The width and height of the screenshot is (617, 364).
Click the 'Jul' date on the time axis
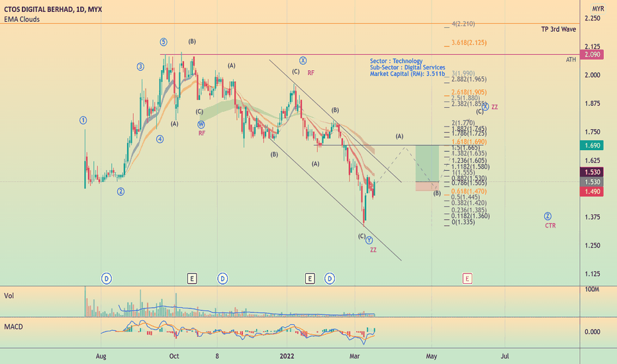pos(504,356)
